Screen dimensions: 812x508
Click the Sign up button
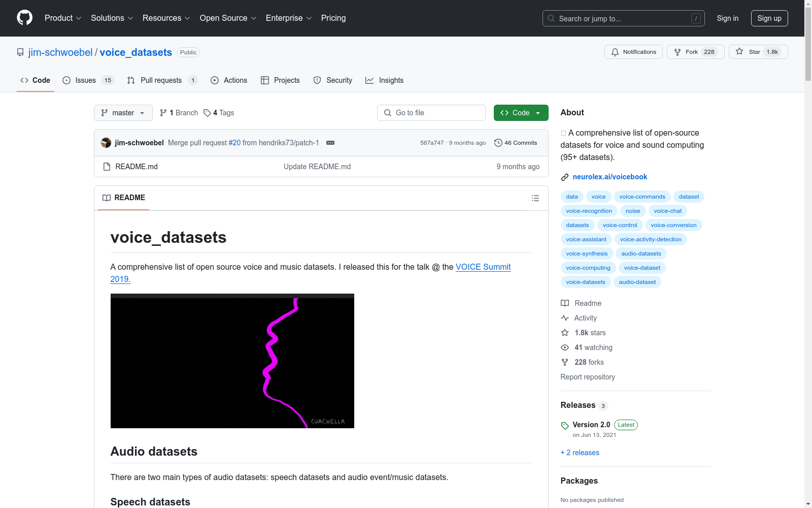769,18
